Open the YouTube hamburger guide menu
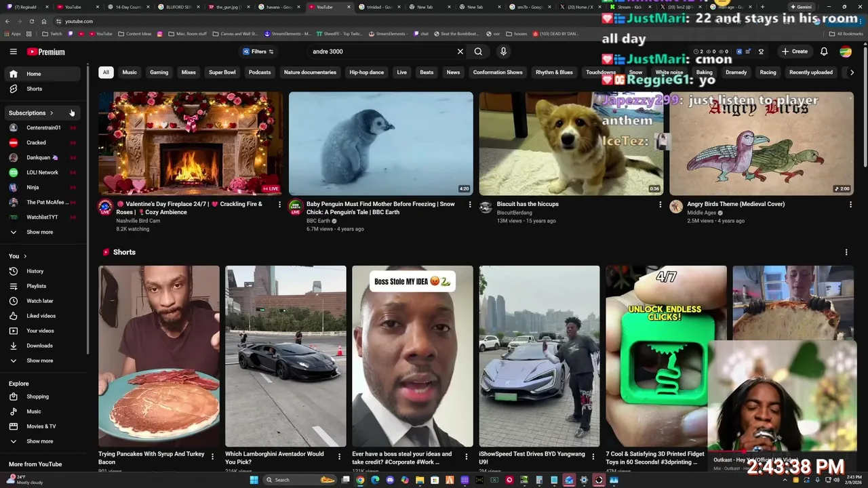 click(13, 52)
